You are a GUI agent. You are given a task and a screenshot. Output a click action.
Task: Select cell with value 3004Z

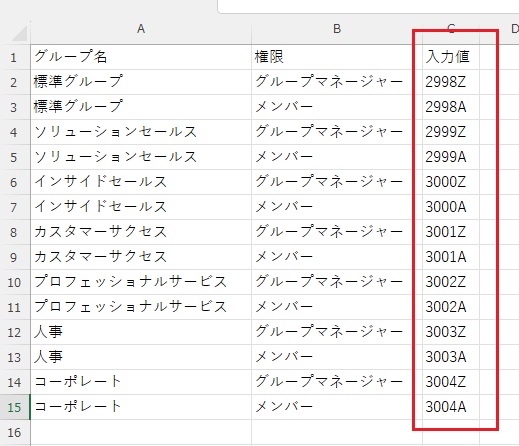451,382
